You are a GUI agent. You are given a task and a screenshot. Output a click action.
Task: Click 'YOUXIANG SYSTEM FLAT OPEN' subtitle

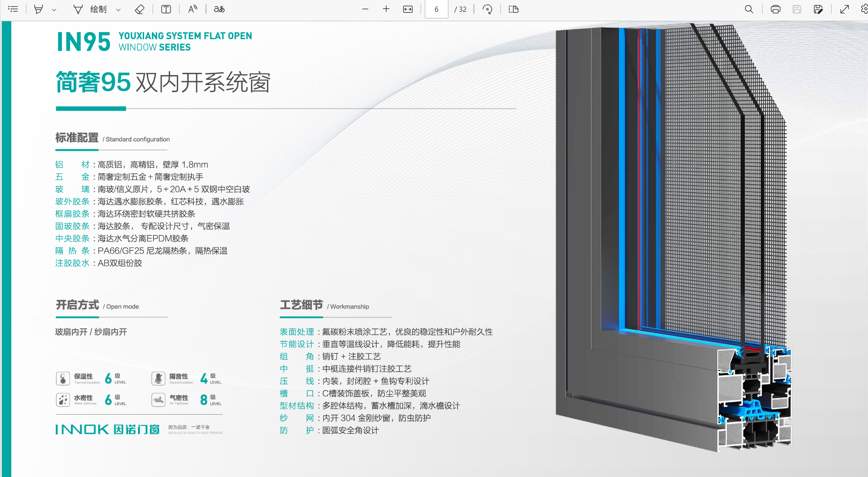click(x=185, y=36)
